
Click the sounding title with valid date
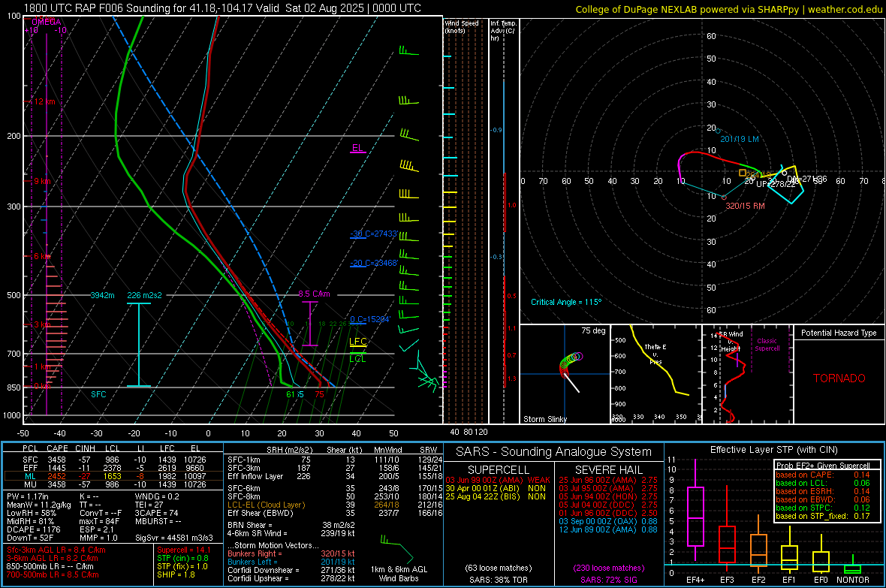222,8
